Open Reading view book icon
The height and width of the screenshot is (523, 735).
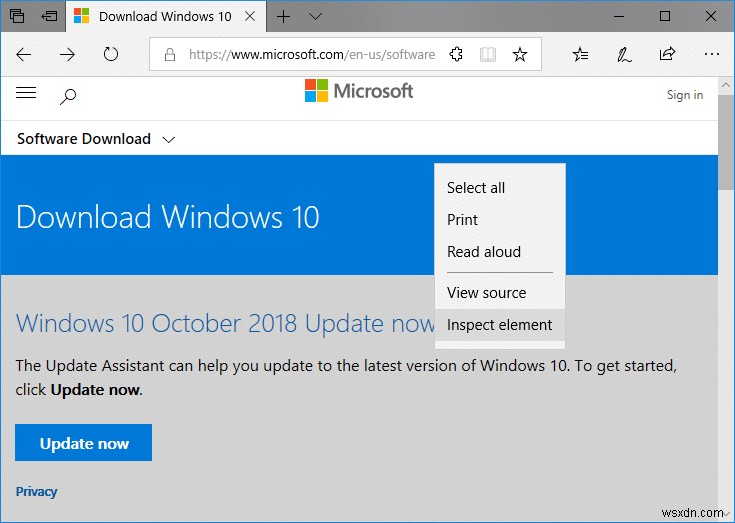pyautogui.click(x=488, y=54)
